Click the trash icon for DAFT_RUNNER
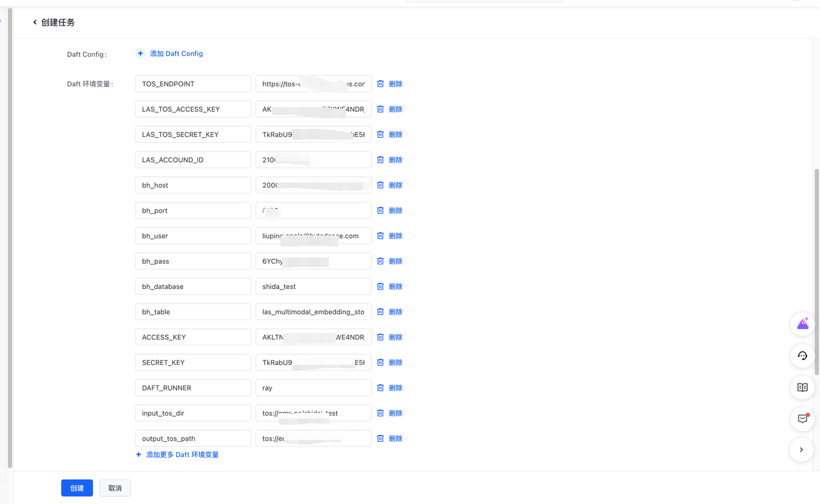 (x=380, y=388)
